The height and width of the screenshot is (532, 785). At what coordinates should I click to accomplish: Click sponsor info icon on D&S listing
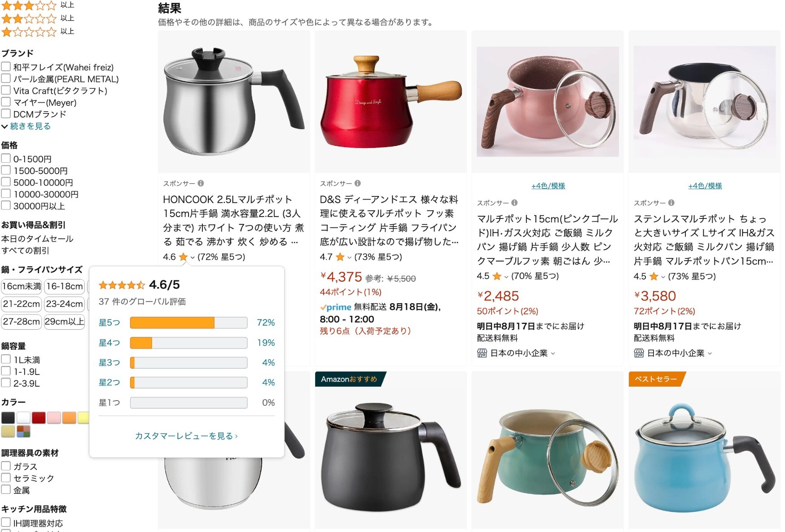pos(358,183)
